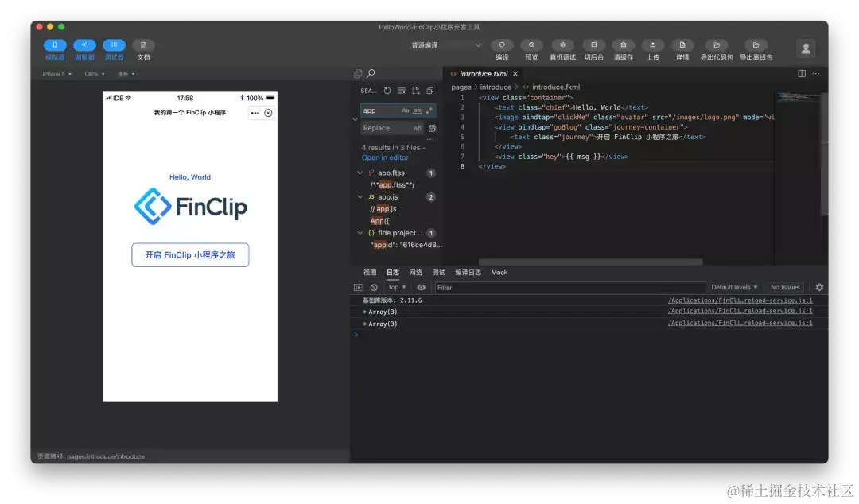859x504 pixels.
Task: Open editor more actions ellipsis
Action: tap(816, 74)
